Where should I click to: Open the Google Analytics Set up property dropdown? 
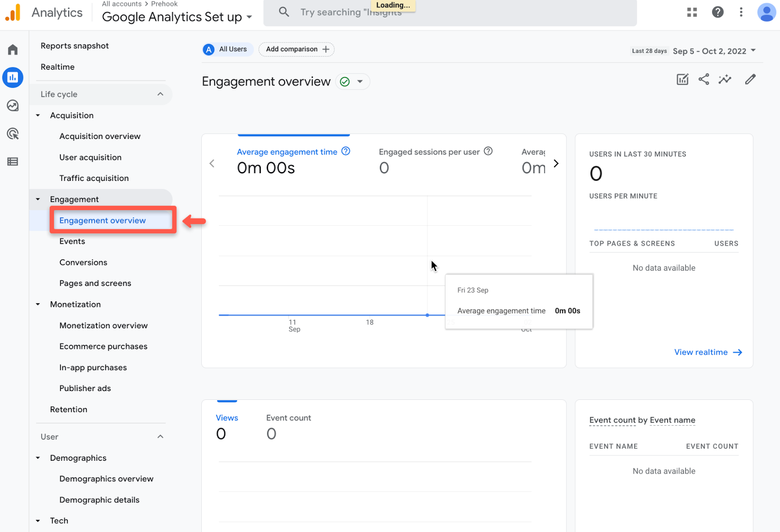point(177,17)
